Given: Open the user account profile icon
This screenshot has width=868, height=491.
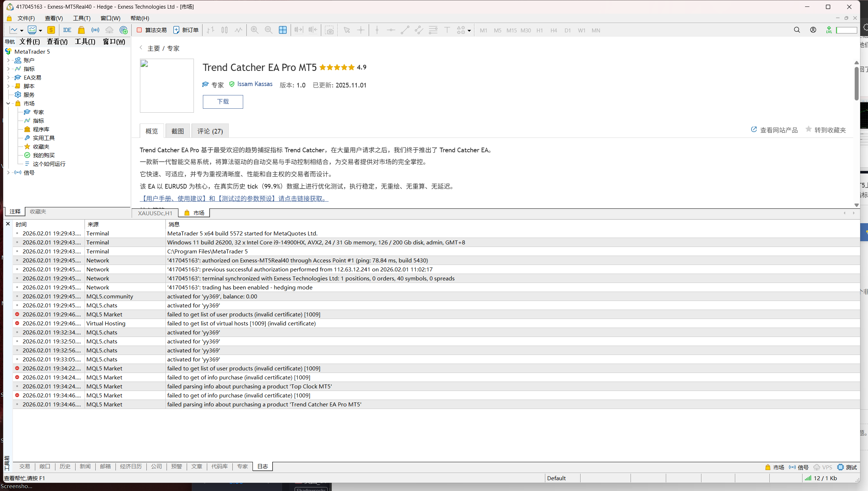Looking at the screenshot, I should [813, 30].
